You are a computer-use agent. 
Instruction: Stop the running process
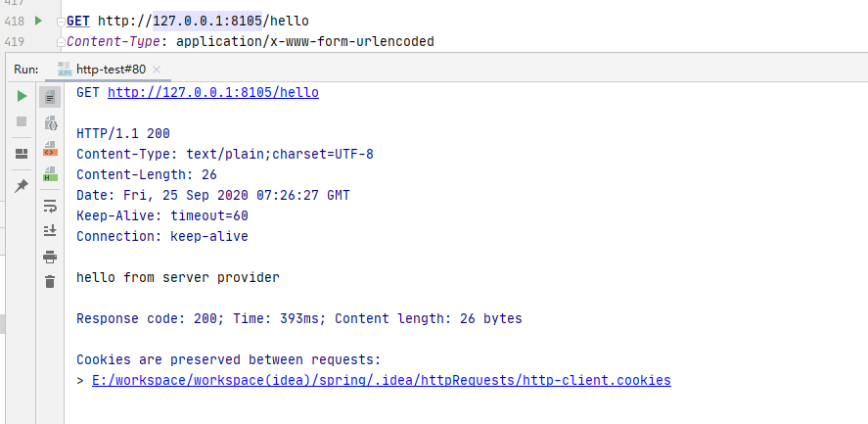click(22, 121)
